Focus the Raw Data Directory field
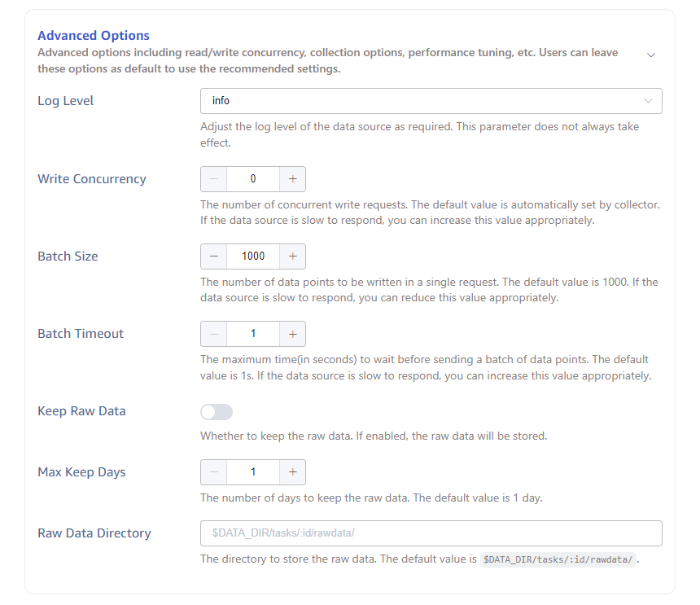The height and width of the screenshot is (605, 700). click(431, 533)
